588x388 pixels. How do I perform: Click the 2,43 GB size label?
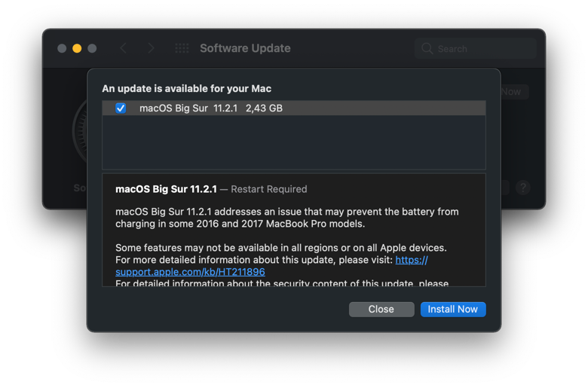264,108
